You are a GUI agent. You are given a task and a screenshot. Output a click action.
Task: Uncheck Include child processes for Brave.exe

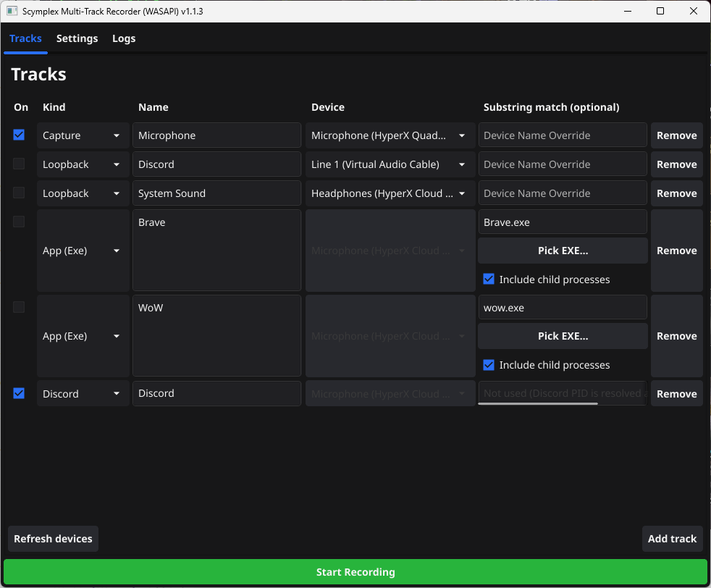[x=489, y=279]
